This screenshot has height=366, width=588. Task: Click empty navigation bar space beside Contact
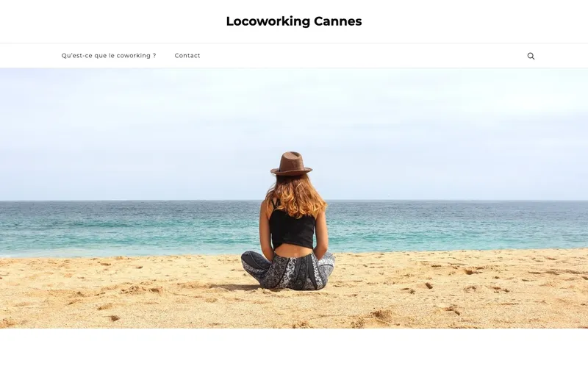tap(356, 56)
